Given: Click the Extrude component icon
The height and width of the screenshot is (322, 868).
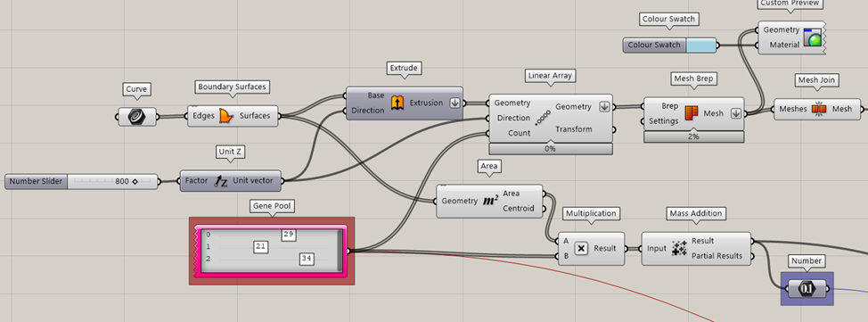Looking at the screenshot, I should click(x=397, y=103).
